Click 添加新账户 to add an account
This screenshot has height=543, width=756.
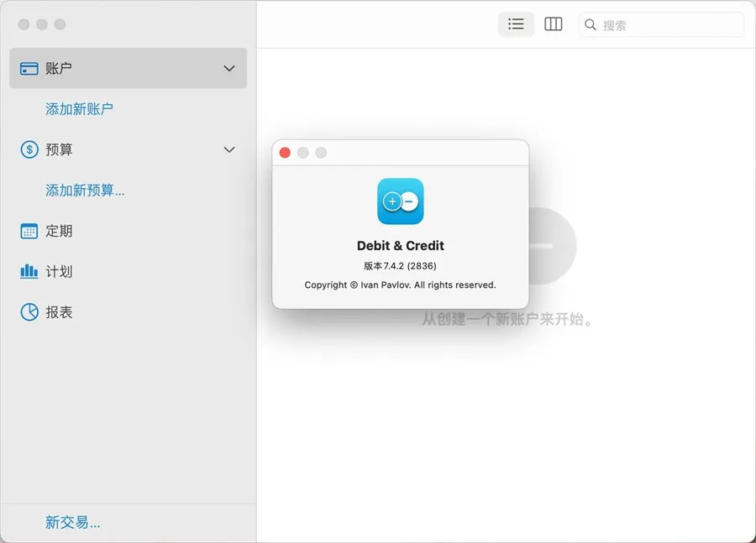click(x=79, y=109)
